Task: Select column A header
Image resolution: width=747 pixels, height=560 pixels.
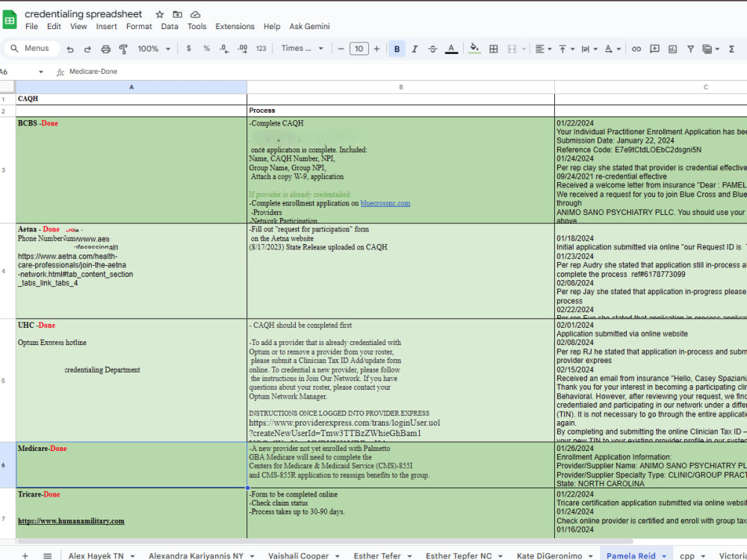Action: click(131, 87)
